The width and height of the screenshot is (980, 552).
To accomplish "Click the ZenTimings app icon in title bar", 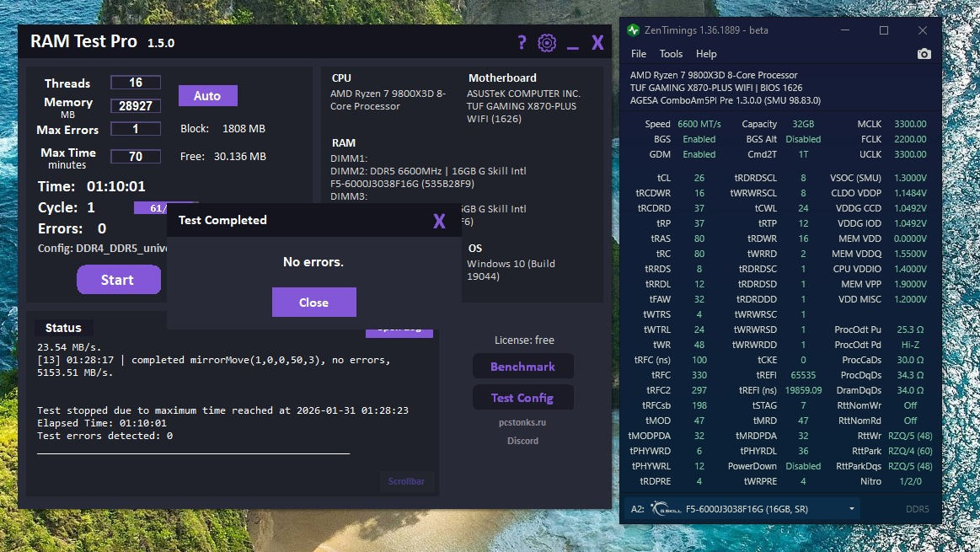I will (633, 30).
